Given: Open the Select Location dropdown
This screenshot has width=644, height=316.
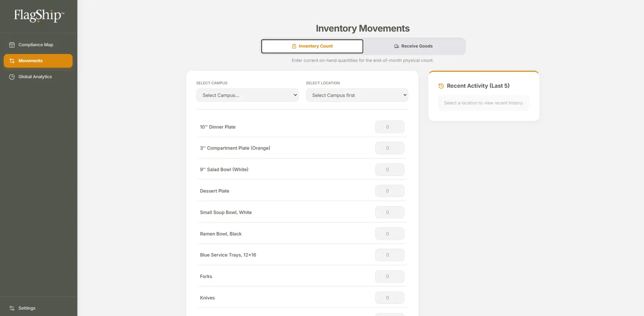Looking at the screenshot, I should [x=357, y=95].
